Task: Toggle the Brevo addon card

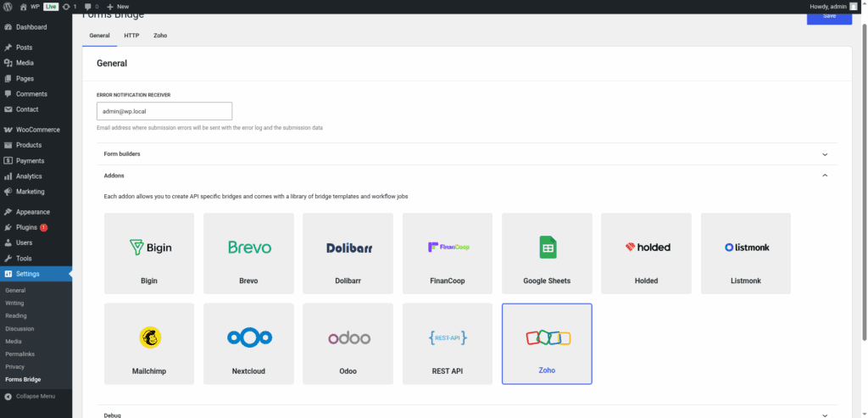Action: click(x=248, y=254)
